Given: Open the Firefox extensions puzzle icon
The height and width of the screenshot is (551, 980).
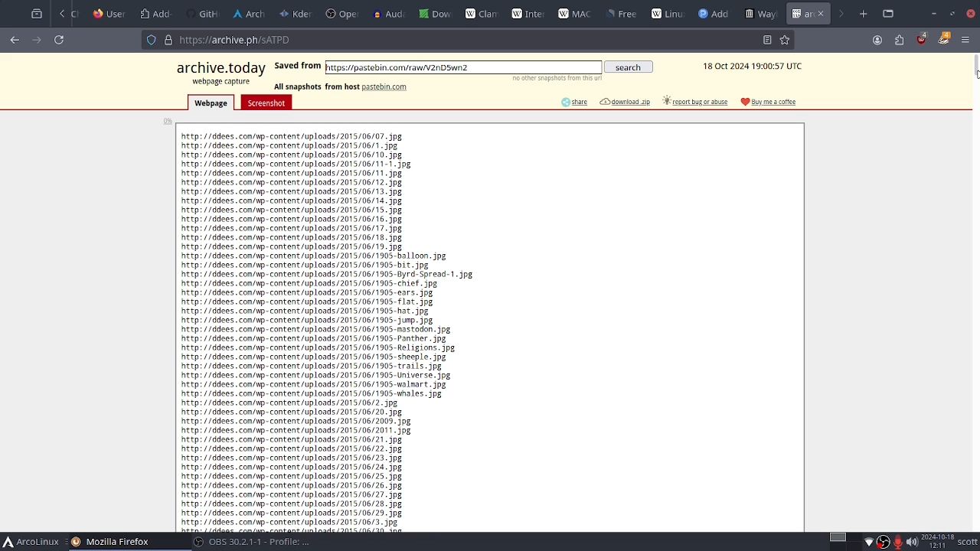Looking at the screenshot, I should (900, 40).
